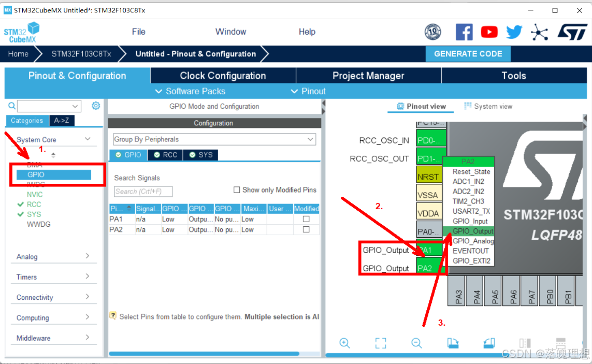
Task: Open the Facebook icon link
Action: [464, 32]
